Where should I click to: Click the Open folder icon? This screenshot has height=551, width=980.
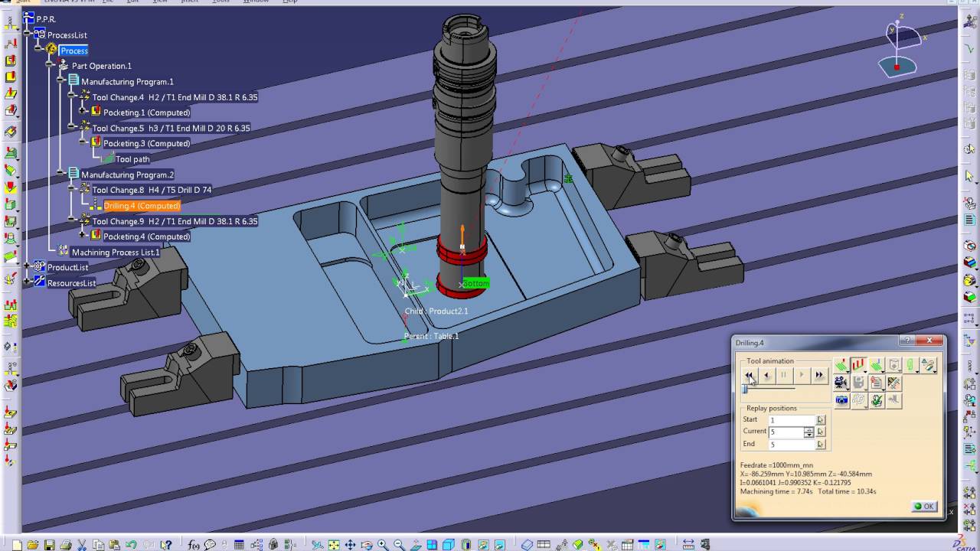[x=32, y=545]
